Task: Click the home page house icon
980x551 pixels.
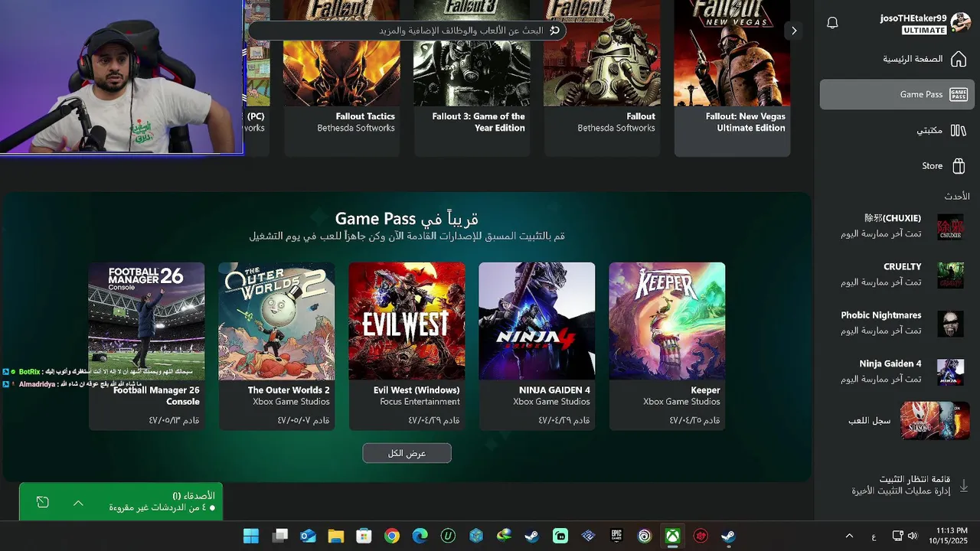Action: 959,59
